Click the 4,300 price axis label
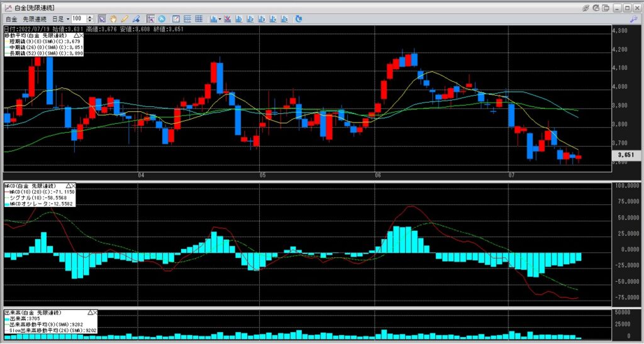The height and width of the screenshot is (344, 644). pos(619,31)
